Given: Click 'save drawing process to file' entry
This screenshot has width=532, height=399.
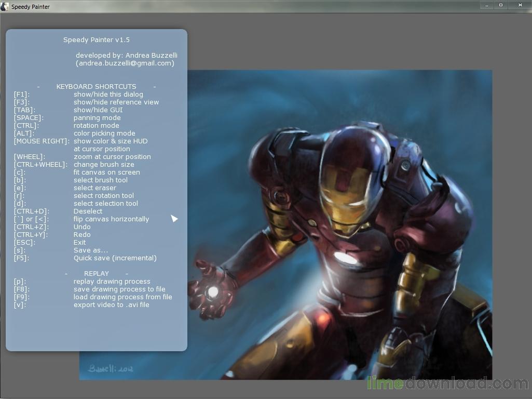Looking at the screenshot, I should click(x=119, y=289).
